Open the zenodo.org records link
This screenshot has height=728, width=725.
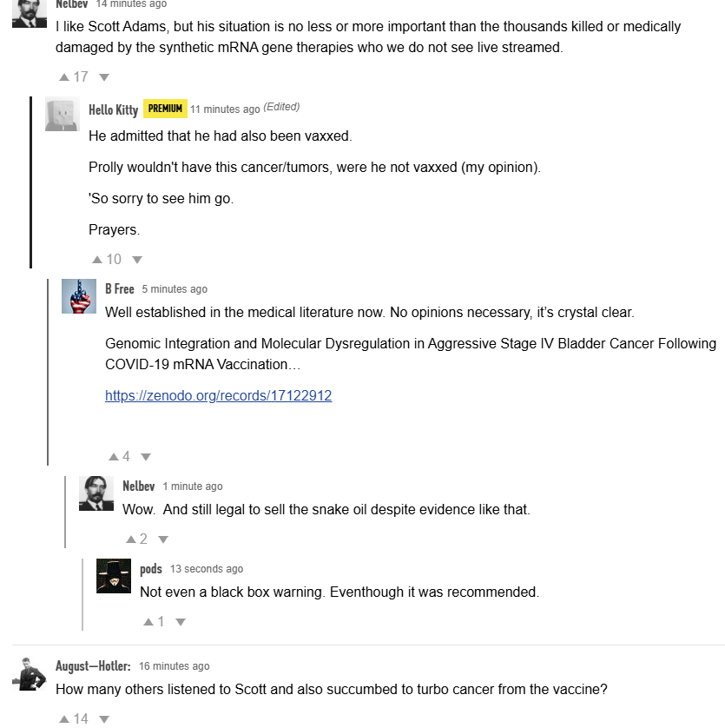pyautogui.click(x=218, y=395)
